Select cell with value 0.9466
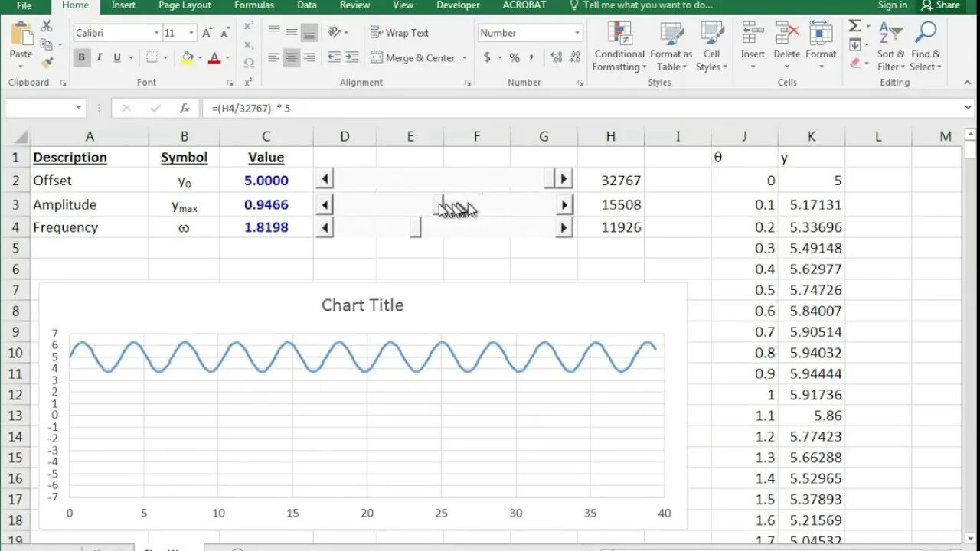The image size is (980, 551). pyautogui.click(x=266, y=204)
